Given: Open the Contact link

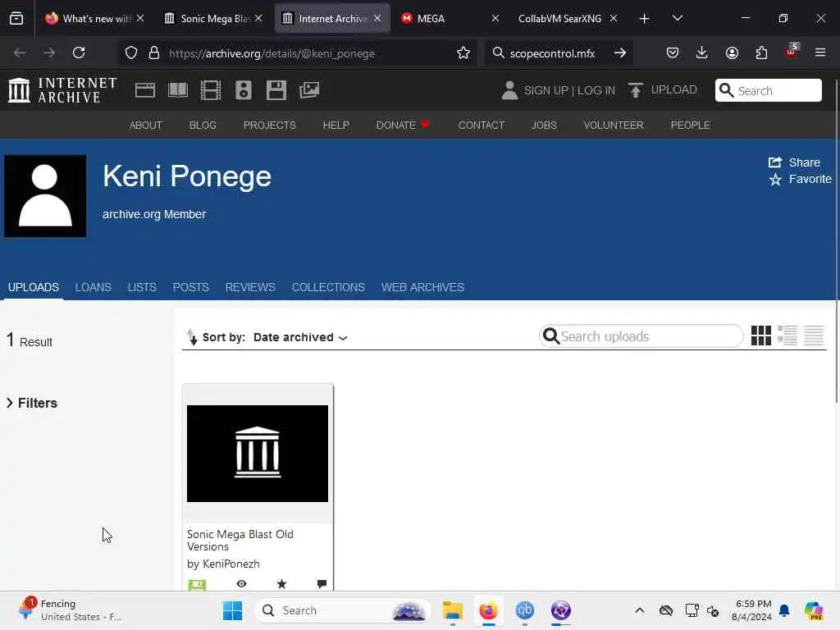Looking at the screenshot, I should pos(482,125).
